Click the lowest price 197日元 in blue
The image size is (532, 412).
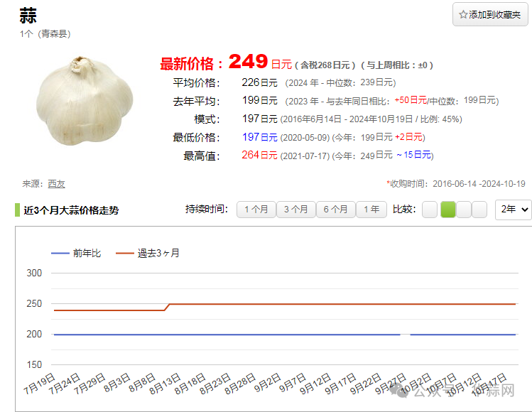(x=259, y=137)
